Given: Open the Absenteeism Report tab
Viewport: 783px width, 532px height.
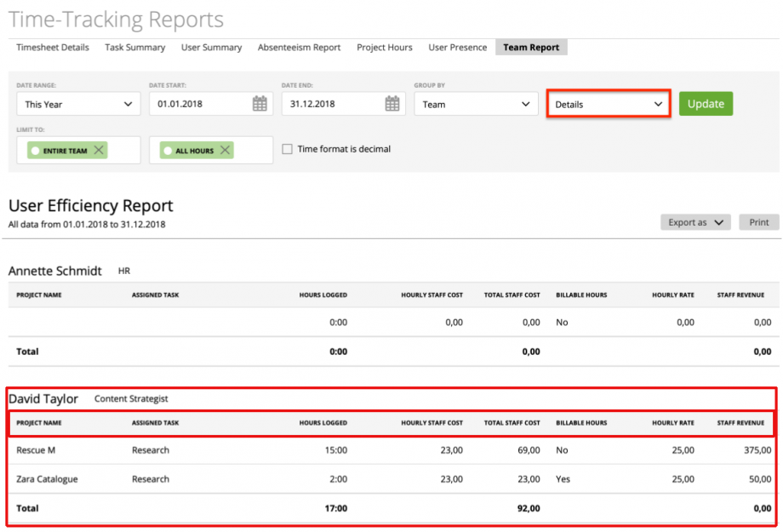Looking at the screenshot, I should [299, 48].
